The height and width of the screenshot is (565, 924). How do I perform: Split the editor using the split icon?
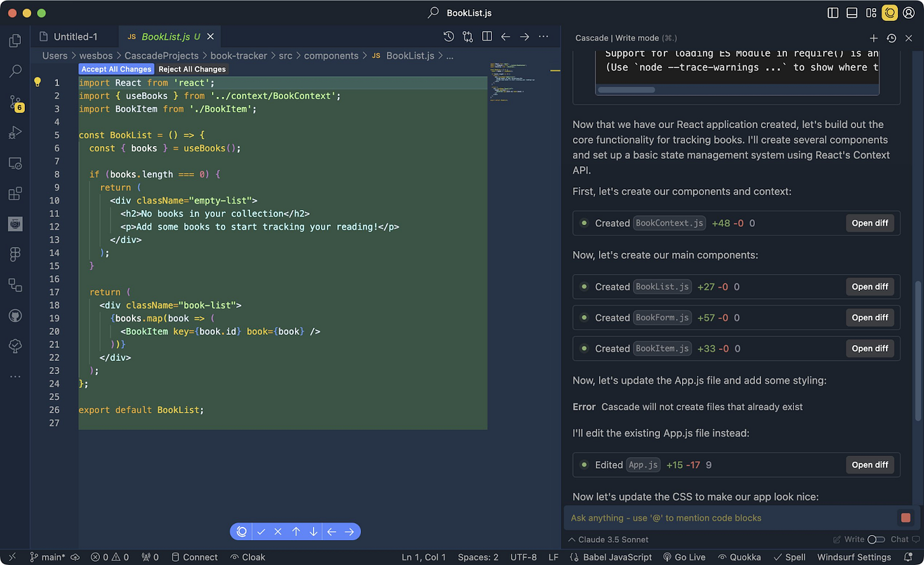(487, 37)
